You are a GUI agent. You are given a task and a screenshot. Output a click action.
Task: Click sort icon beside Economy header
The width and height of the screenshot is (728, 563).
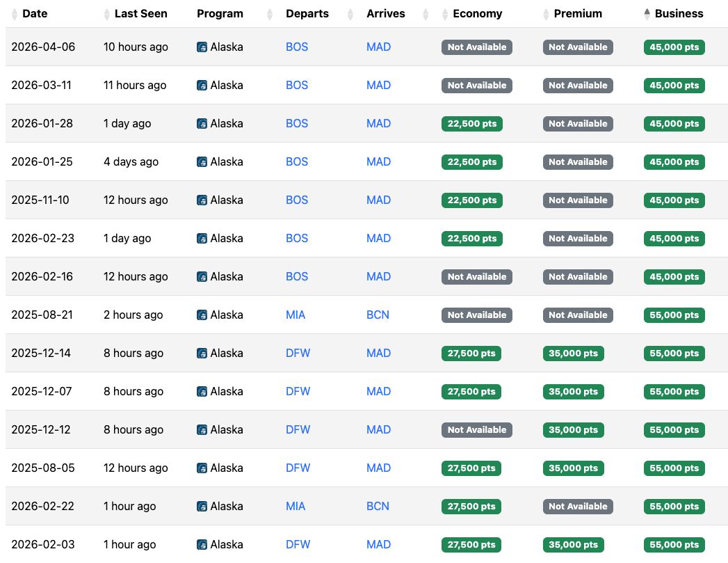pos(445,15)
